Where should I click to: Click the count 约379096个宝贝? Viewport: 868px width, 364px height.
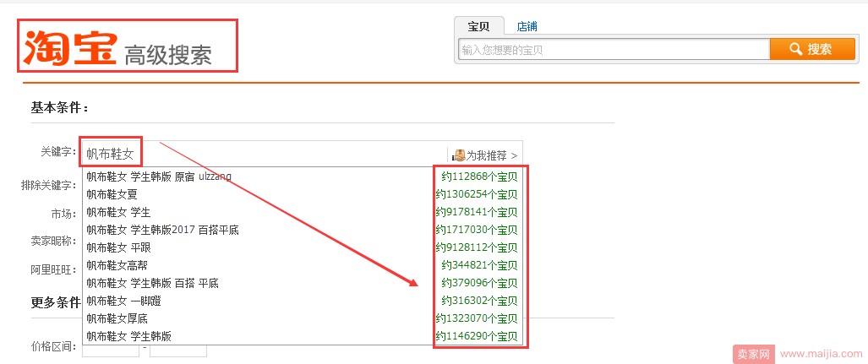[x=479, y=283]
